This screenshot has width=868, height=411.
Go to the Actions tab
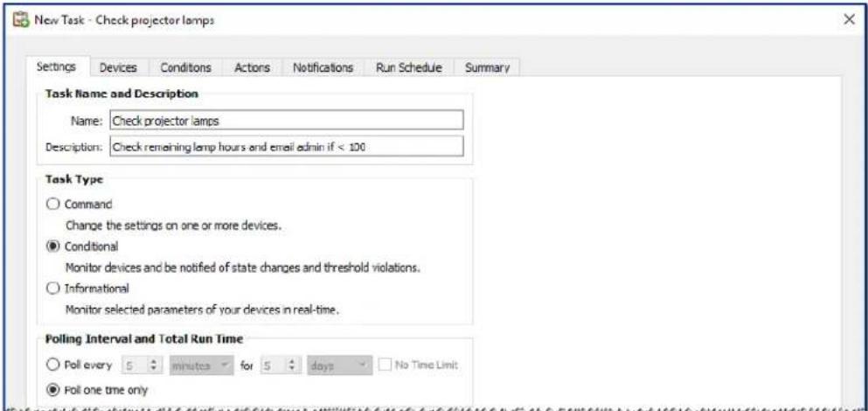coord(253,67)
